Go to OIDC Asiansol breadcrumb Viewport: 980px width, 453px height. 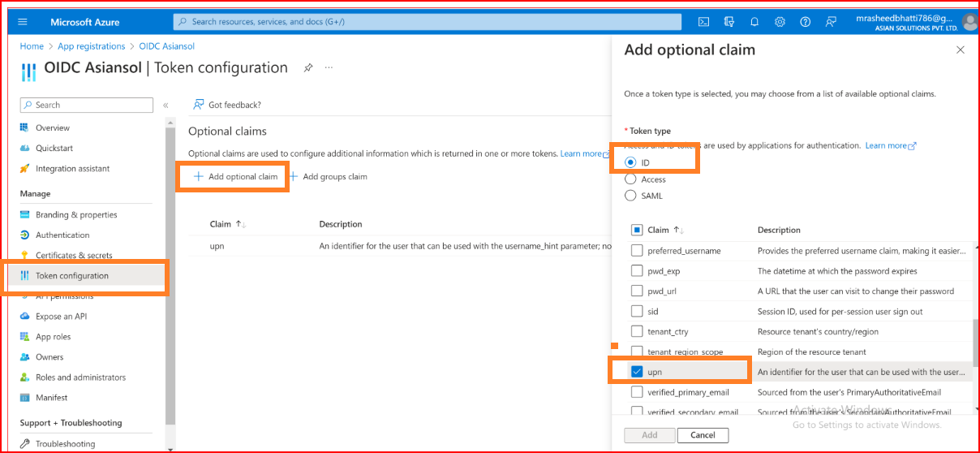pos(167,46)
